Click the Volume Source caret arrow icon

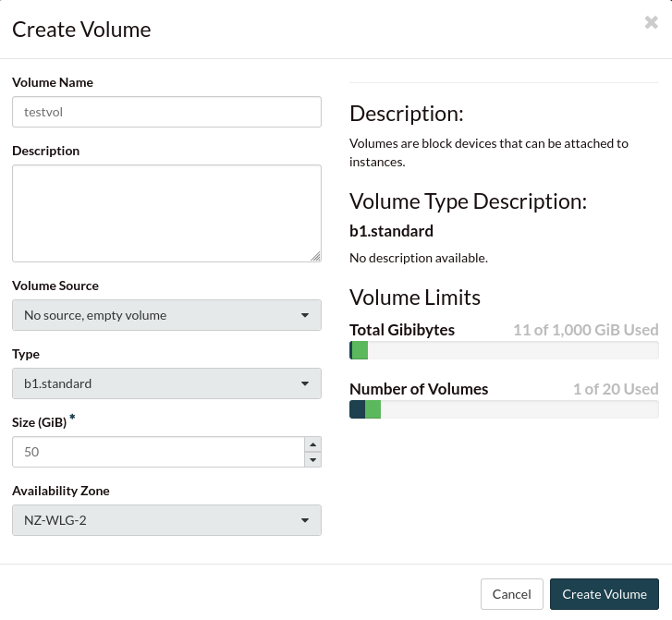click(x=305, y=316)
